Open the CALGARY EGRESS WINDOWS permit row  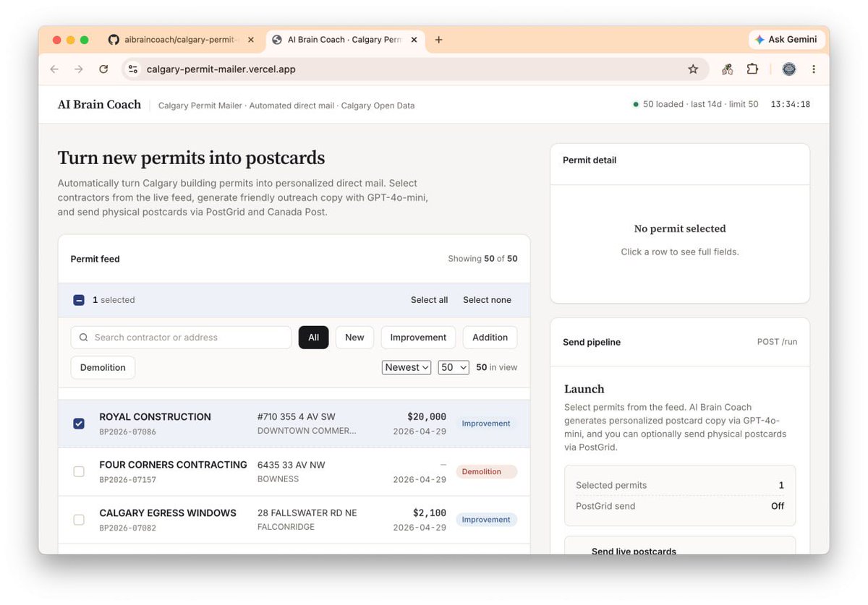pyautogui.click(x=294, y=520)
